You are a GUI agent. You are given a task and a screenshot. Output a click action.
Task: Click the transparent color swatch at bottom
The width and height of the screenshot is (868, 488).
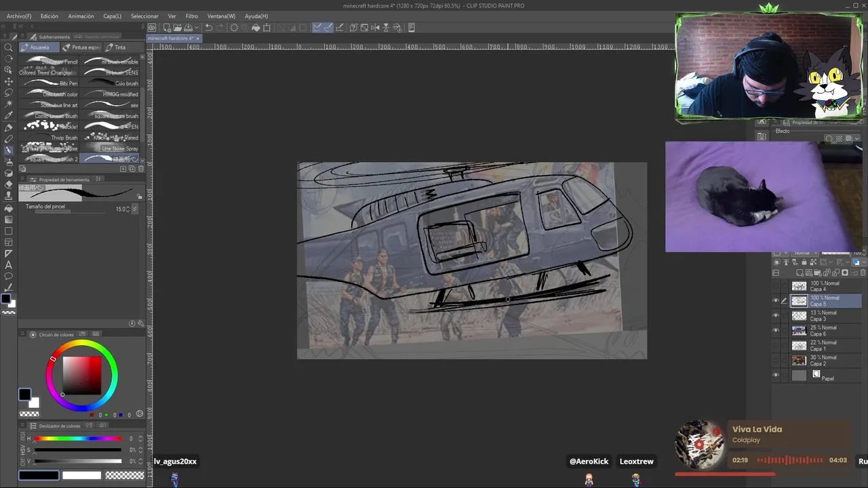click(125, 476)
